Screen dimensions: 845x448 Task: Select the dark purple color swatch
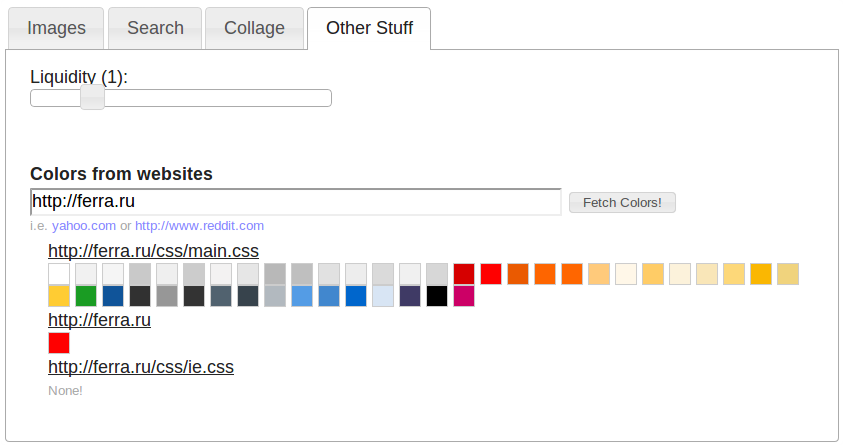(410, 296)
